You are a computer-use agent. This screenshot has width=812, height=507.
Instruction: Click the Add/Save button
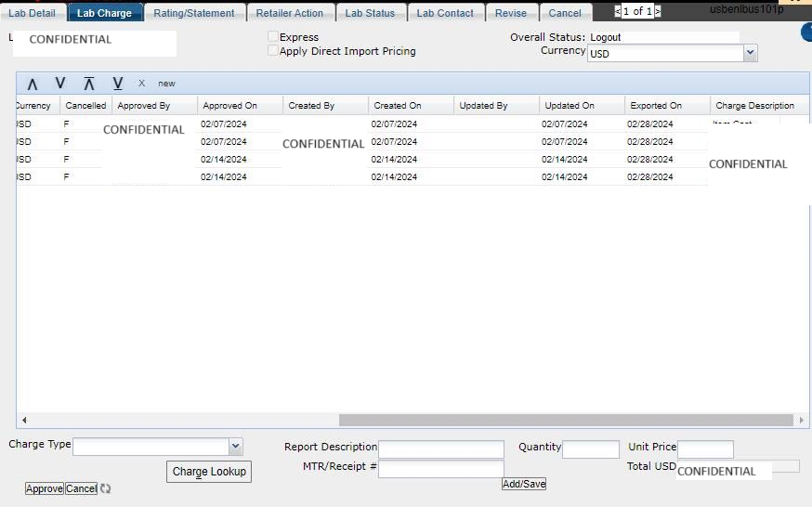(524, 484)
